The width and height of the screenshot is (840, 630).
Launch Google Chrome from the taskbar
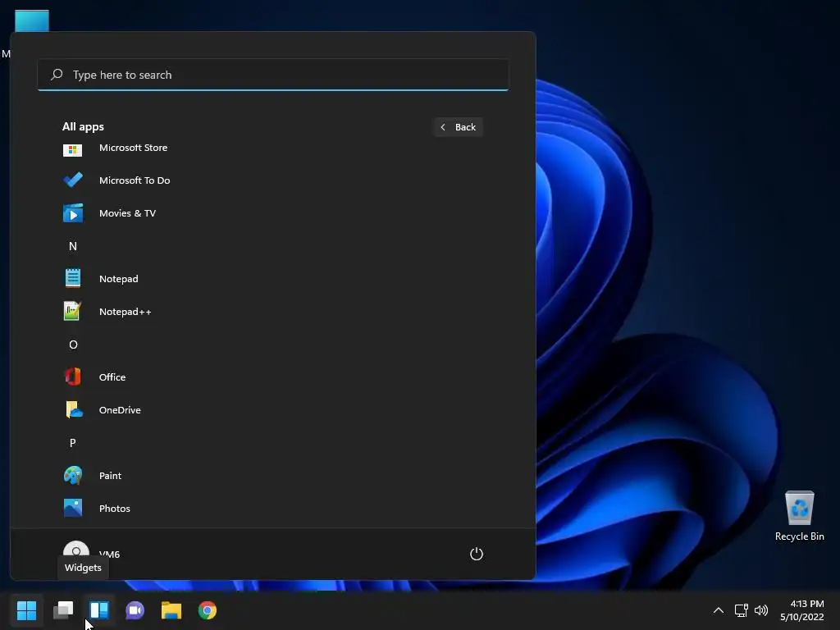(208, 610)
